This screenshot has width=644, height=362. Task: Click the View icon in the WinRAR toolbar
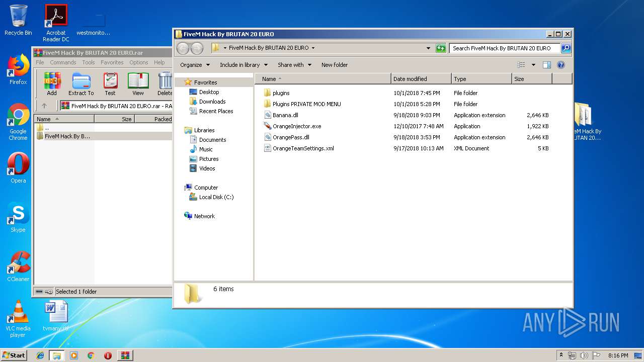(x=138, y=83)
